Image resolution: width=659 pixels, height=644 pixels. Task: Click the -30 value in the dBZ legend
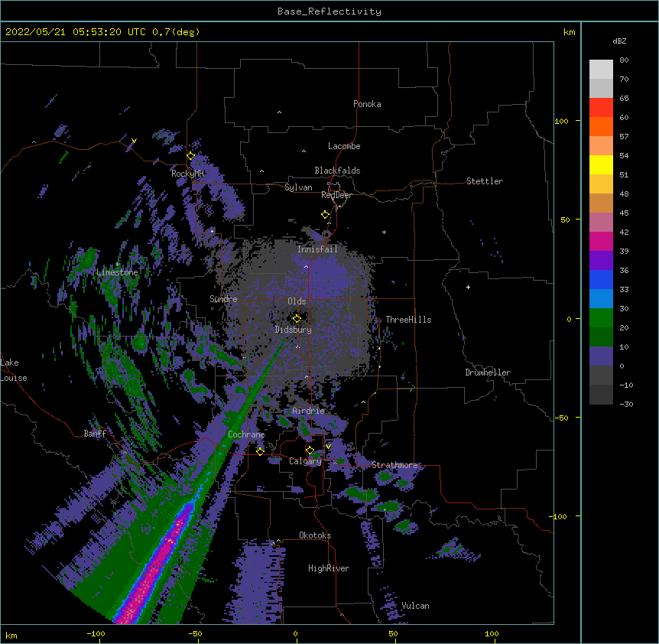coord(626,404)
